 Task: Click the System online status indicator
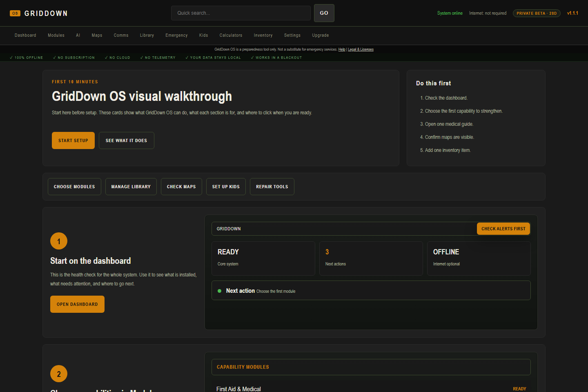(450, 13)
